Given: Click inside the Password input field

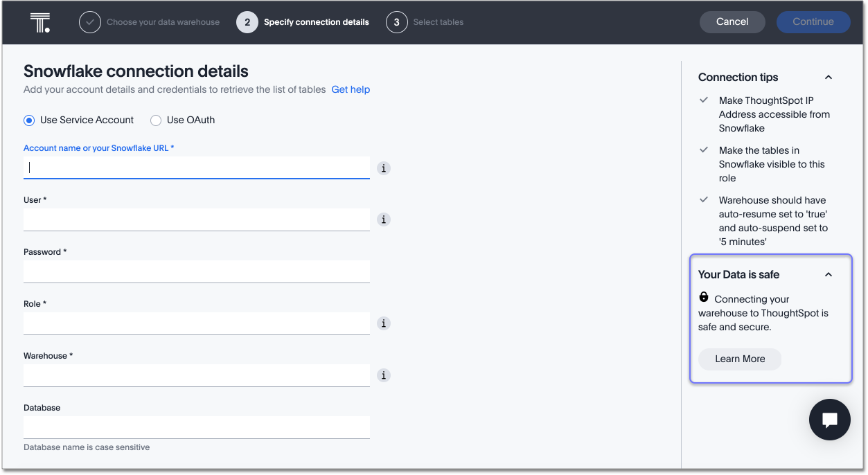Looking at the screenshot, I should (x=196, y=271).
